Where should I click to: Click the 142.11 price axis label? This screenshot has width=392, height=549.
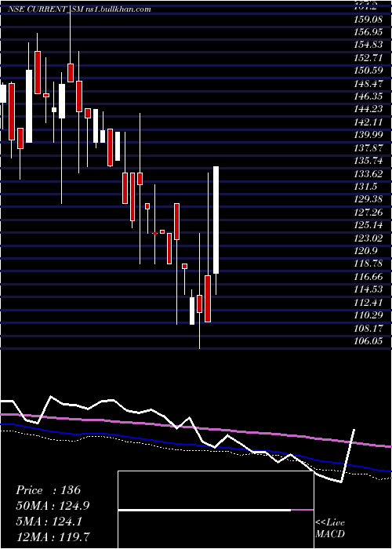(x=369, y=122)
